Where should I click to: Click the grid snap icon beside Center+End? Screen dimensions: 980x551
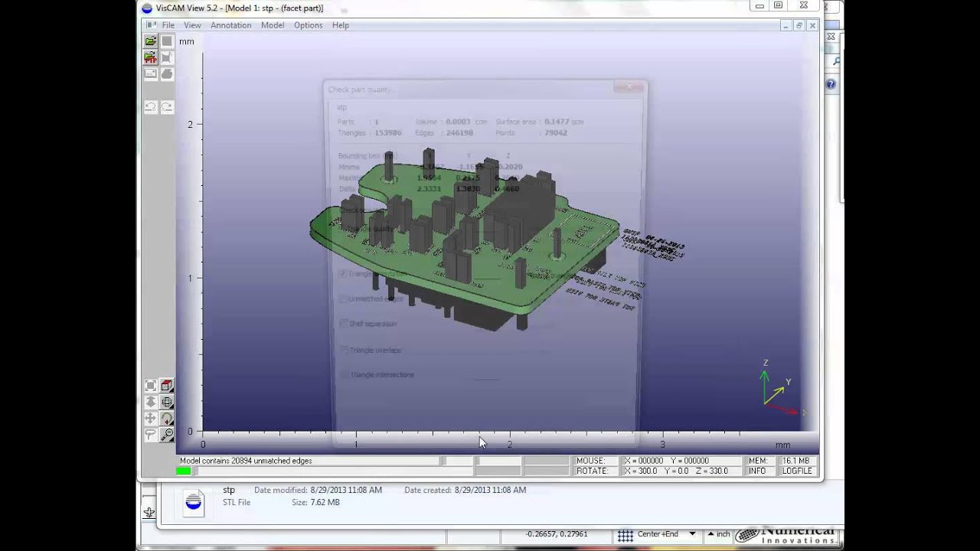[626, 535]
